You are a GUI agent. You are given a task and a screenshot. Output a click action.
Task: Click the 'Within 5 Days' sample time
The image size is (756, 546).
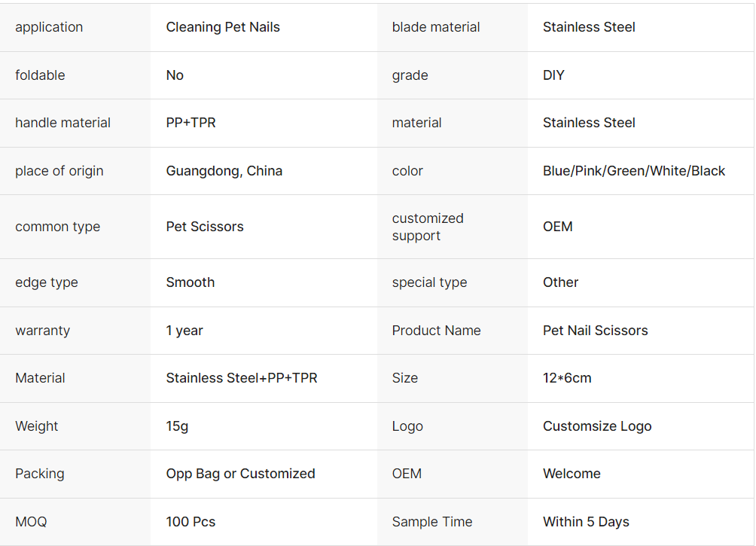pyautogui.click(x=586, y=522)
